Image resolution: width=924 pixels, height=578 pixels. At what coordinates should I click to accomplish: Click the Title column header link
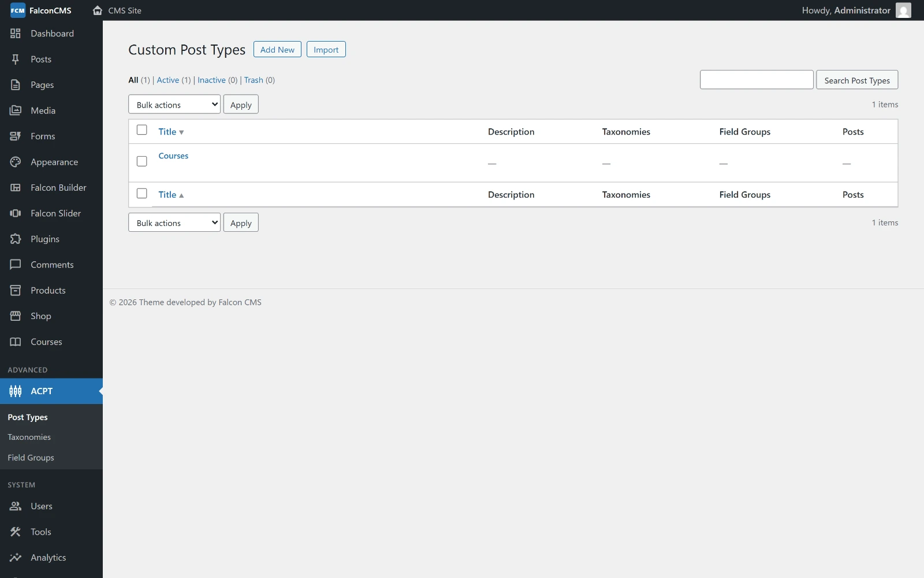[x=167, y=132]
